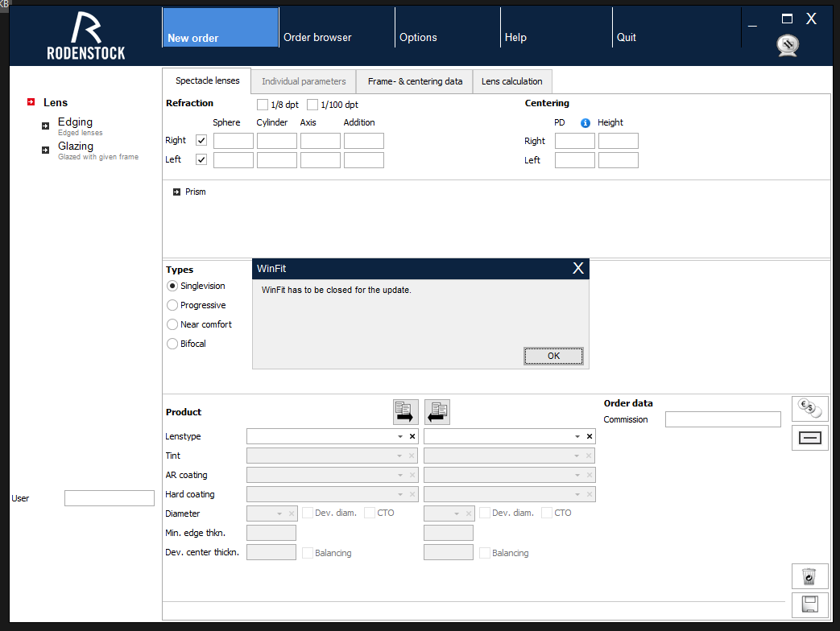840x631 pixels.
Task: Toggle the right Balancing checkbox
Action: (x=485, y=553)
